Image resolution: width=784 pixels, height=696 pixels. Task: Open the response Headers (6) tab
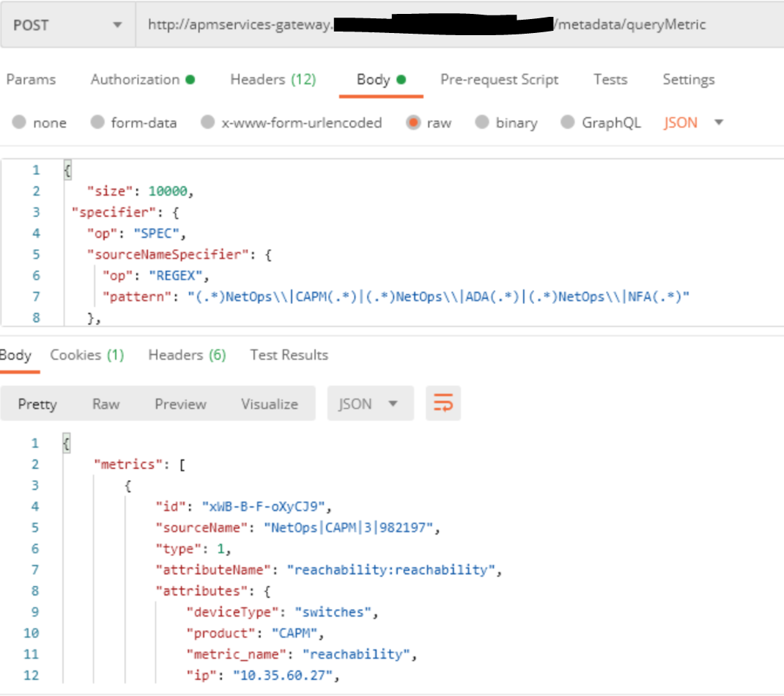click(187, 355)
